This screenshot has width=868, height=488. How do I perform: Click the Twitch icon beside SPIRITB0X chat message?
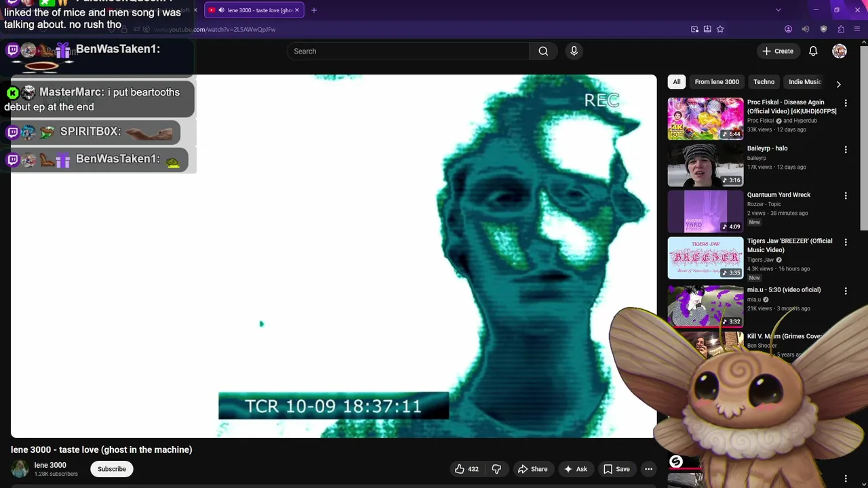12,133
